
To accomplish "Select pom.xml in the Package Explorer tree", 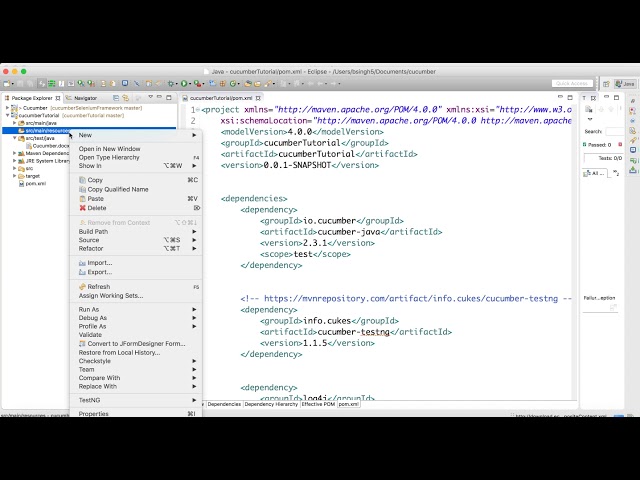I will click(32, 184).
